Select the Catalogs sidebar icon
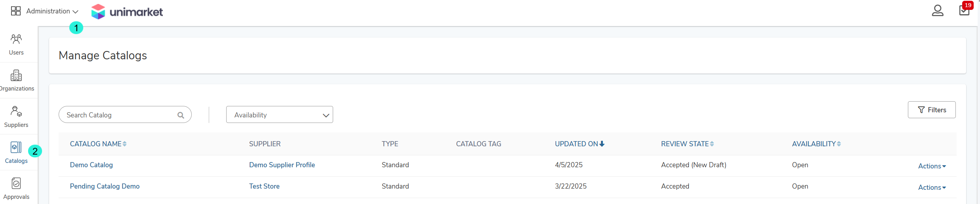The height and width of the screenshot is (204, 980). [x=16, y=153]
